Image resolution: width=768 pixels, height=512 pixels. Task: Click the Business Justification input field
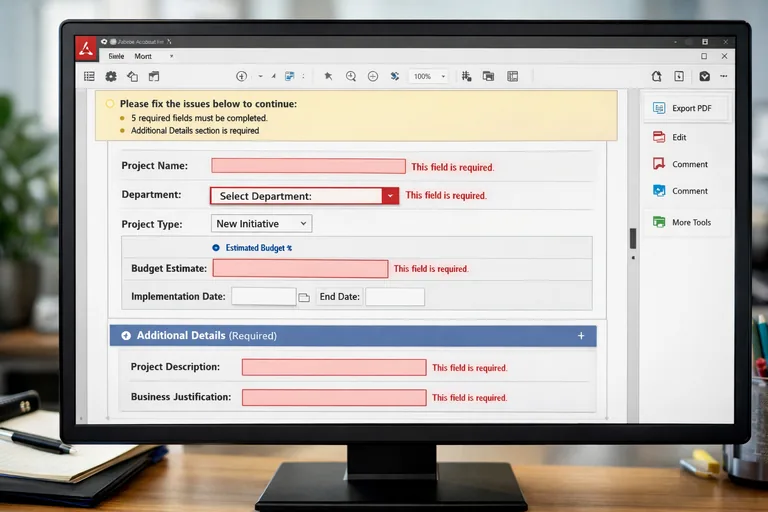pyautogui.click(x=334, y=397)
